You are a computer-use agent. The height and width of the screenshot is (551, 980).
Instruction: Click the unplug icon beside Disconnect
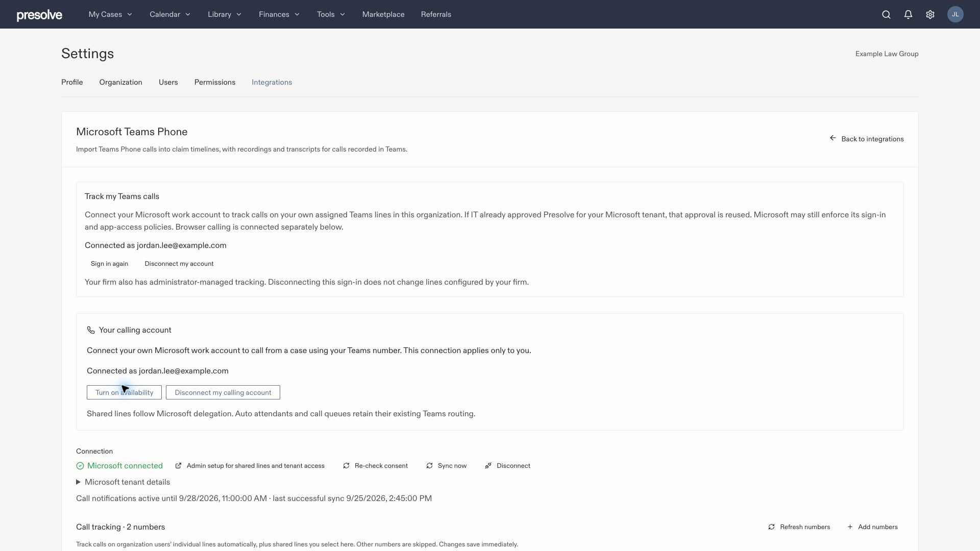tap(488, 466)
